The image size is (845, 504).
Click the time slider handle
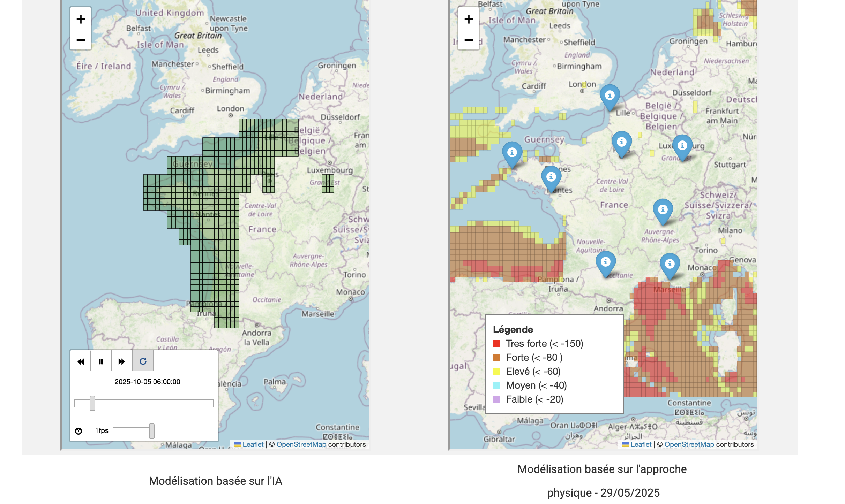92,403
